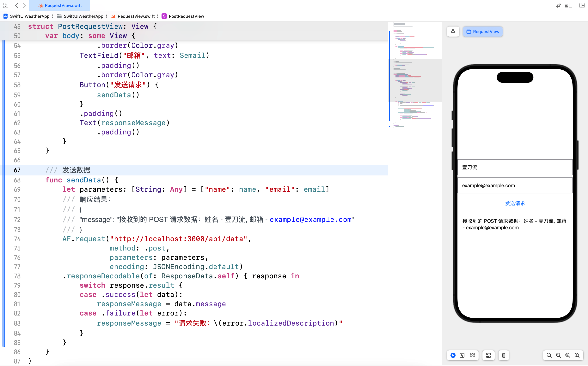Click the response message text in preview
588x366 pixels.
[514, 224]
